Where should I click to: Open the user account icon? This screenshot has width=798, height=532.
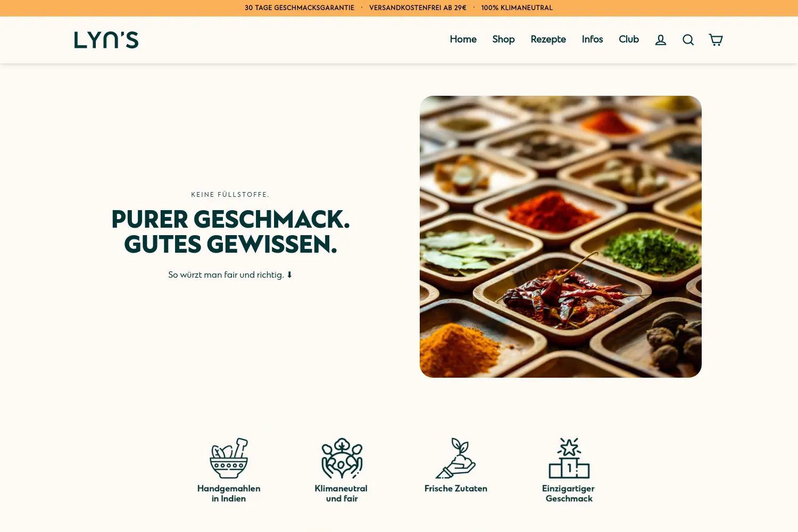[x=661, y=40]
